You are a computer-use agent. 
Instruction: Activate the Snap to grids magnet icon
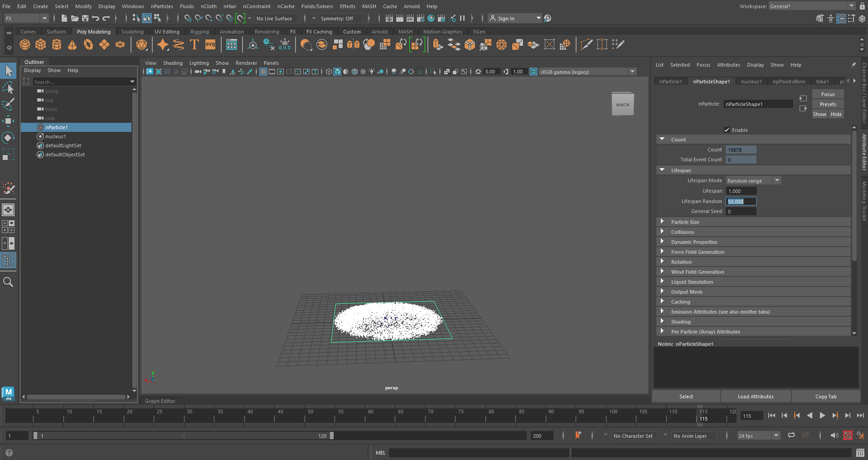pyautogui.click(x=188, y=18)
